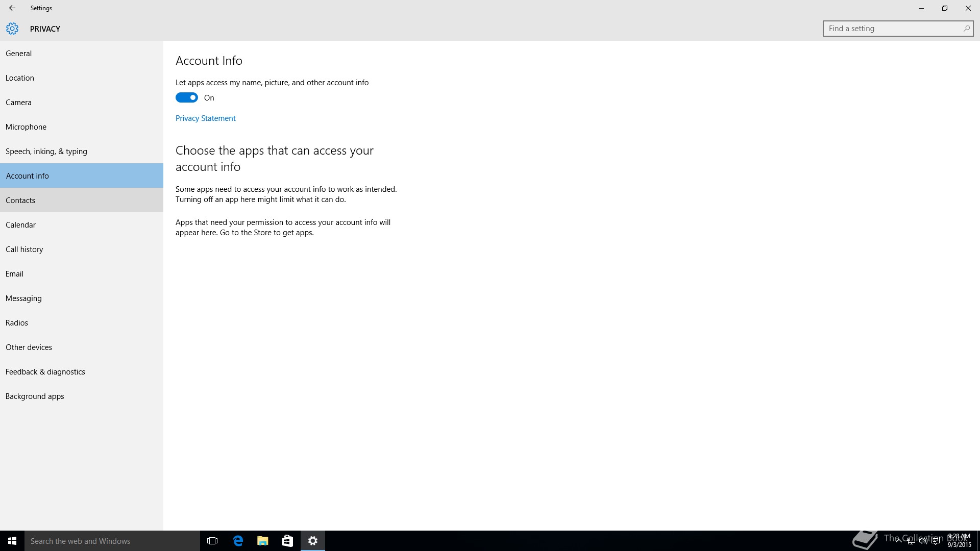Image resolution: width=980 pixels, height=551 pixels.
Task: Go to Feedback & diagnostics section
Action: (45, 371)
